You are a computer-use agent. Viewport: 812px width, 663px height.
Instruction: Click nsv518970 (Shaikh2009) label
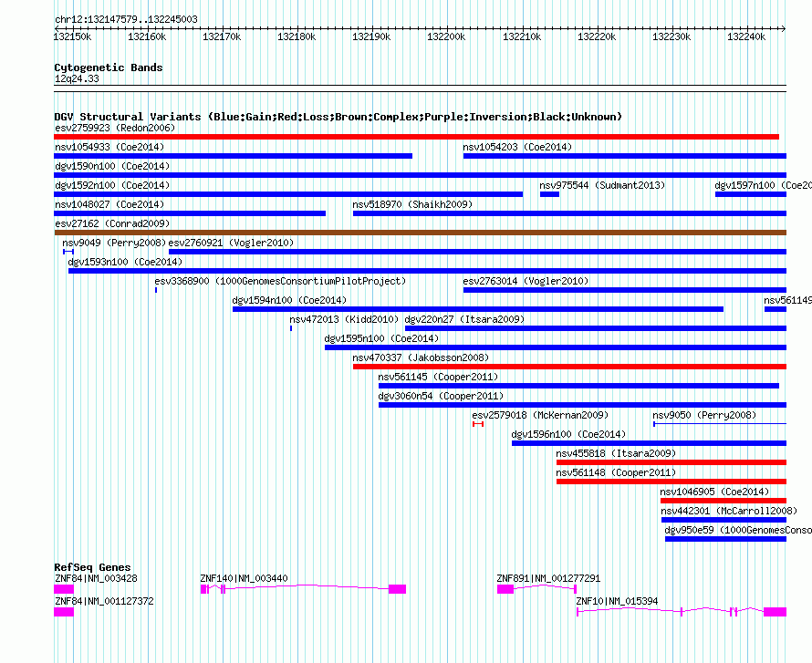click(412, 204)
